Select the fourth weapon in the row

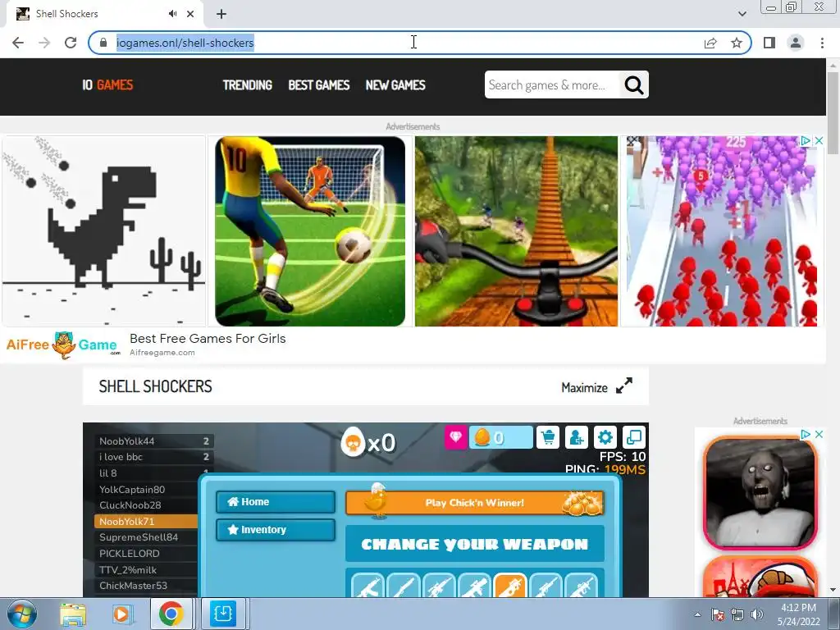tap(474, 585)
